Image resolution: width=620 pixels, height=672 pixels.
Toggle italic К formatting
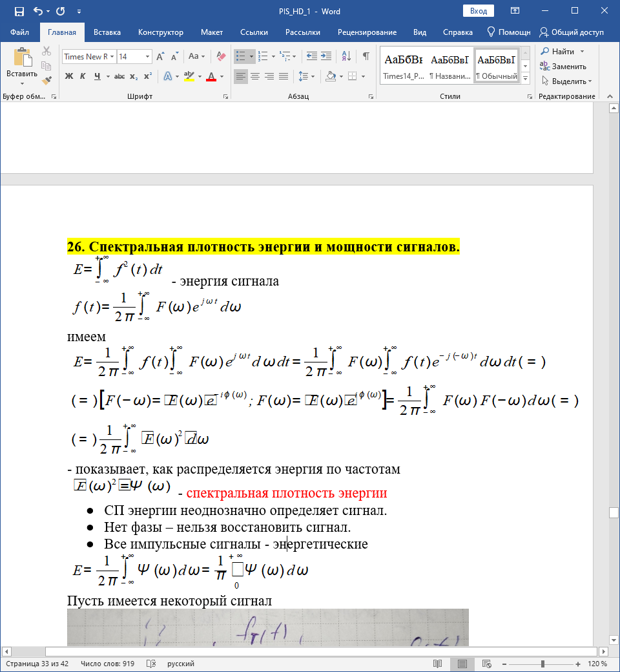83,76
